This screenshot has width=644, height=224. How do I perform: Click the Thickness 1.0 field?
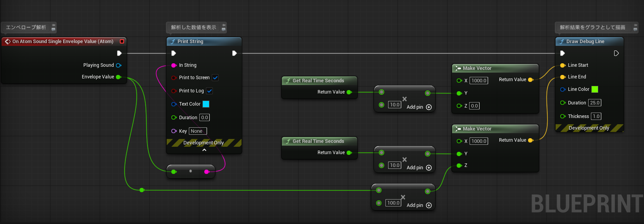point(596,116)
